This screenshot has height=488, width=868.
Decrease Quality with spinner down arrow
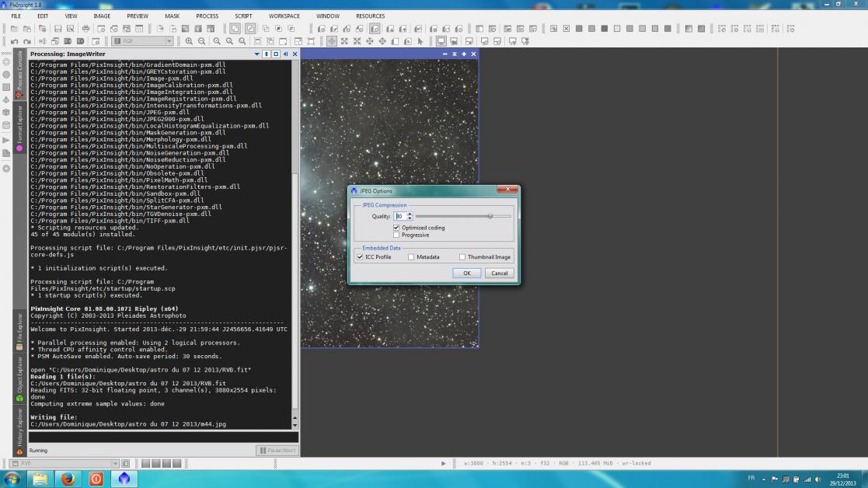pyautogui.click(x=410, y=218)
